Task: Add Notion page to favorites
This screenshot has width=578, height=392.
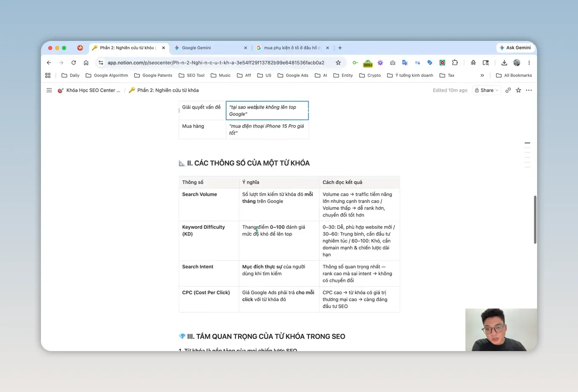Action: pyautogui.click(x=519, y=90)
